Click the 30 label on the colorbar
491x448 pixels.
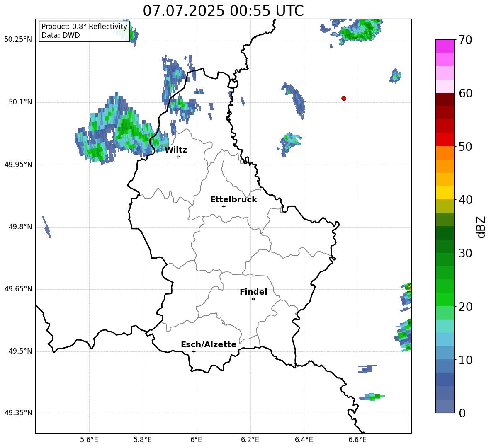[x=465, y=253]
